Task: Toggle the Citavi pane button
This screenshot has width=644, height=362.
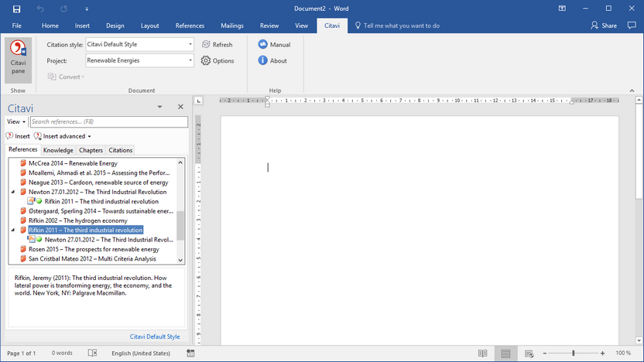Action: tap(18, 61)
